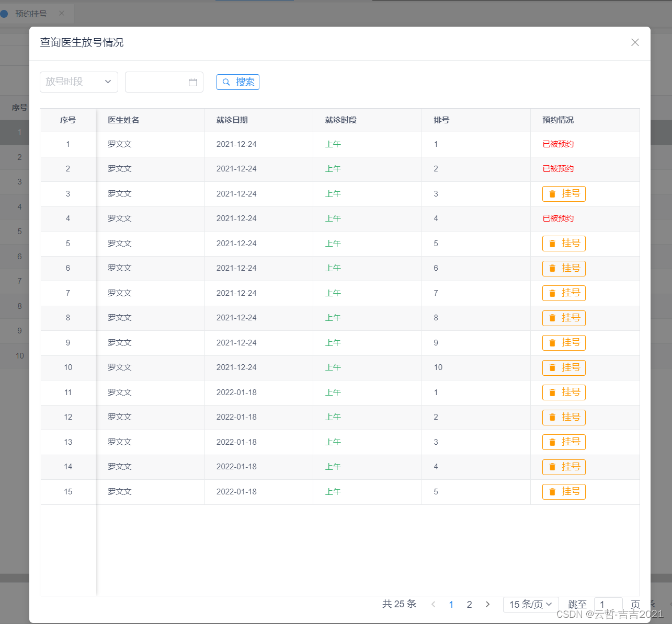Close the 查询医生放号情况 dialog

pyautogui.click(x=635, y=42)
